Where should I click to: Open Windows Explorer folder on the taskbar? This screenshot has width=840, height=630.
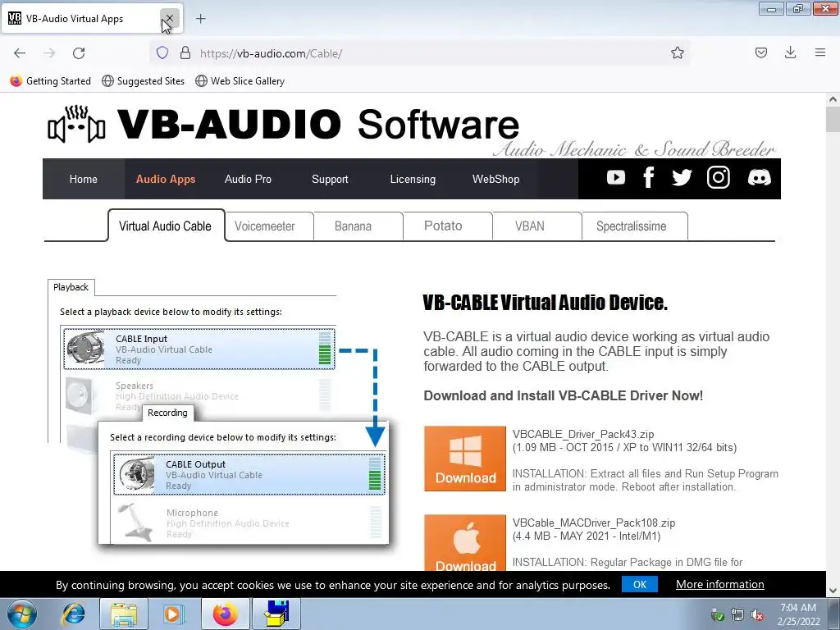click(124, 614)
